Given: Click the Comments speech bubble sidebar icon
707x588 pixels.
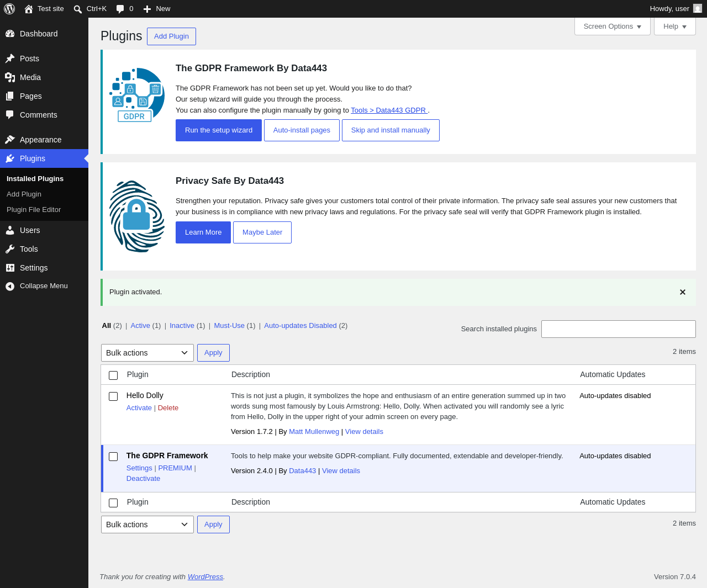Looking at the screenshot, I should [10, 115].
